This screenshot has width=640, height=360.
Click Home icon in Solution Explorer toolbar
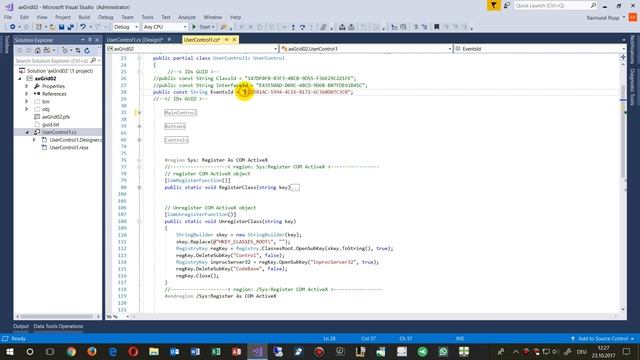click(x=38, y=51)
